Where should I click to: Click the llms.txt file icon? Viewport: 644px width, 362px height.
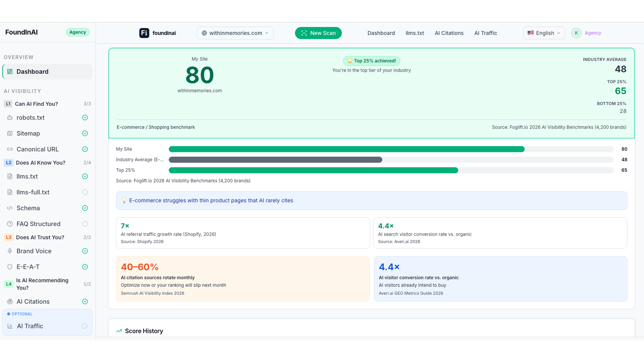click(x=10, y=177)
